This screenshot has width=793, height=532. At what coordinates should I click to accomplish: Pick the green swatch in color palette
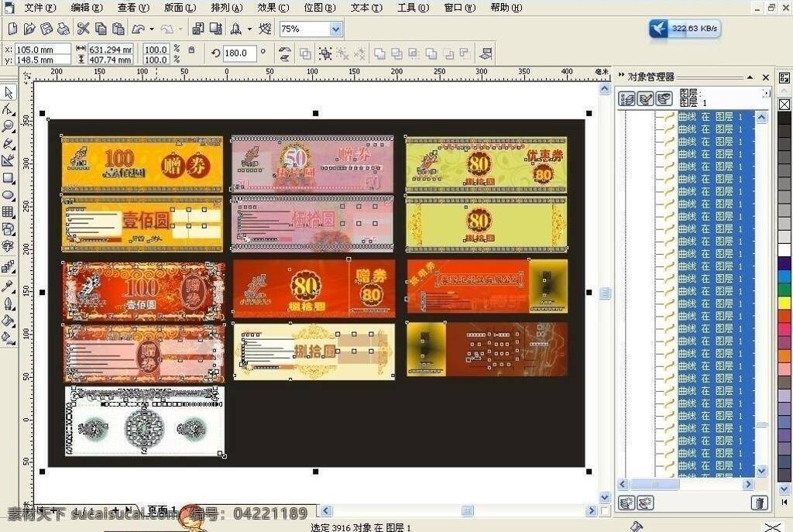pos(784,290)
